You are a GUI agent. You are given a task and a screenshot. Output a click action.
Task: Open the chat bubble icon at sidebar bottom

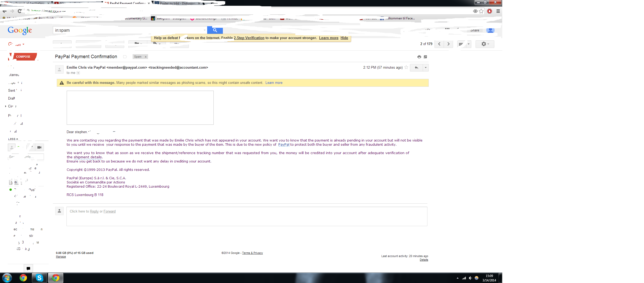[28, 269]
